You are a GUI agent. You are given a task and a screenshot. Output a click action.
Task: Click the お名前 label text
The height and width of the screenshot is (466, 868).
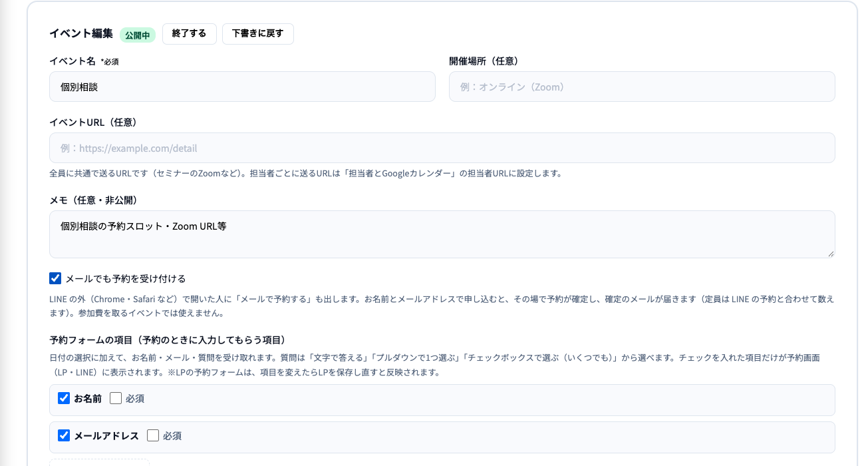click(x=88, y=398)
